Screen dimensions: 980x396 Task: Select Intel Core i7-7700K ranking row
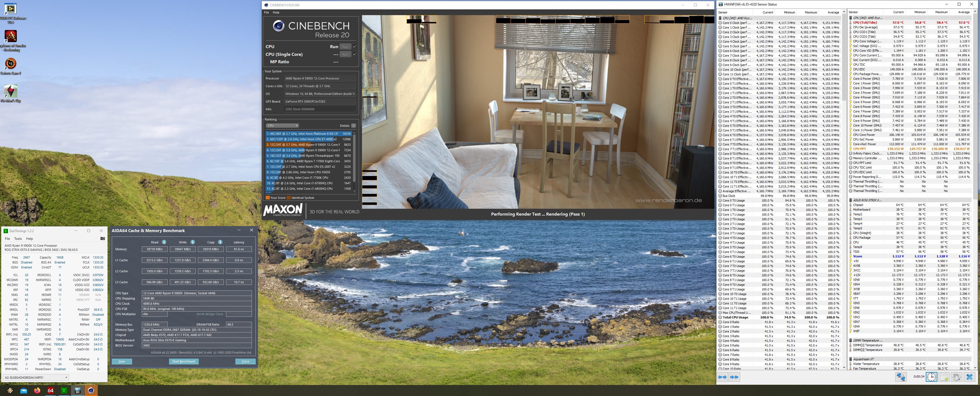[309, 177]
